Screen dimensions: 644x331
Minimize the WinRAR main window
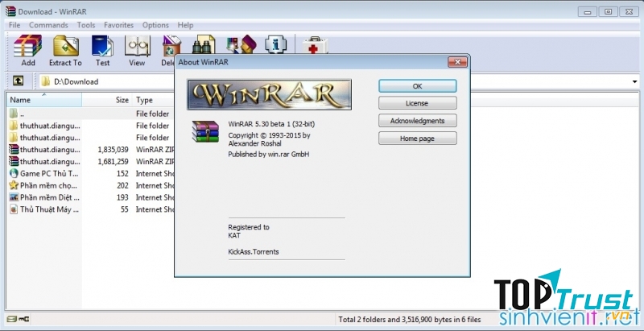[588, 11]
